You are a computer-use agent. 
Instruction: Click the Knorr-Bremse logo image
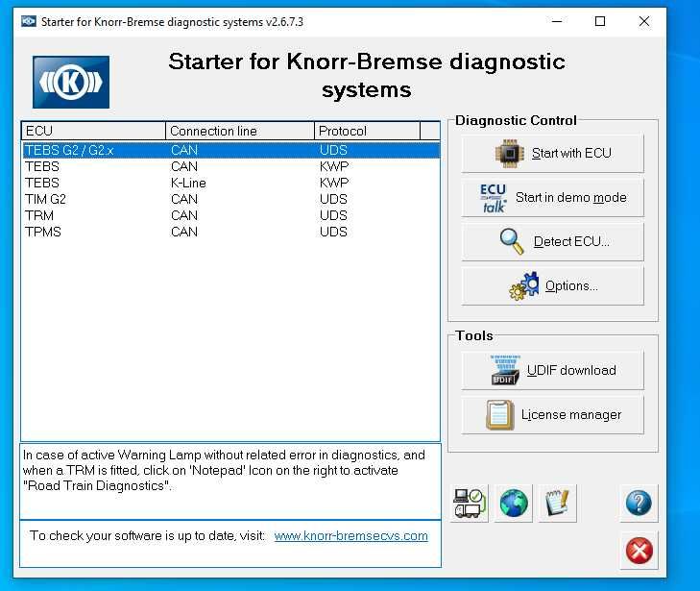coord(71,83)
